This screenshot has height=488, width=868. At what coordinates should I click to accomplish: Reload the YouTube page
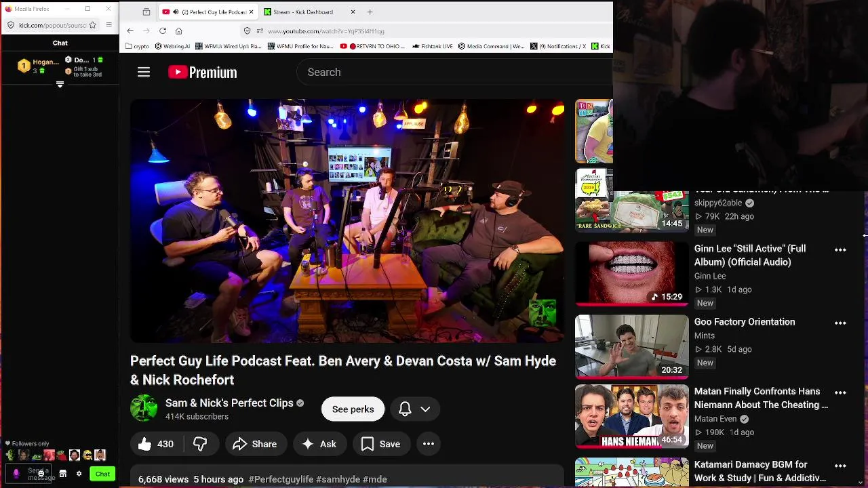163,30
